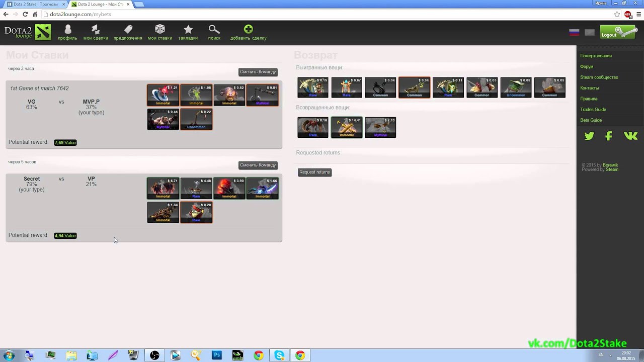This screenshot has width=644, height=362.
Task: Open the Windows Start menu
Action: 9,355
